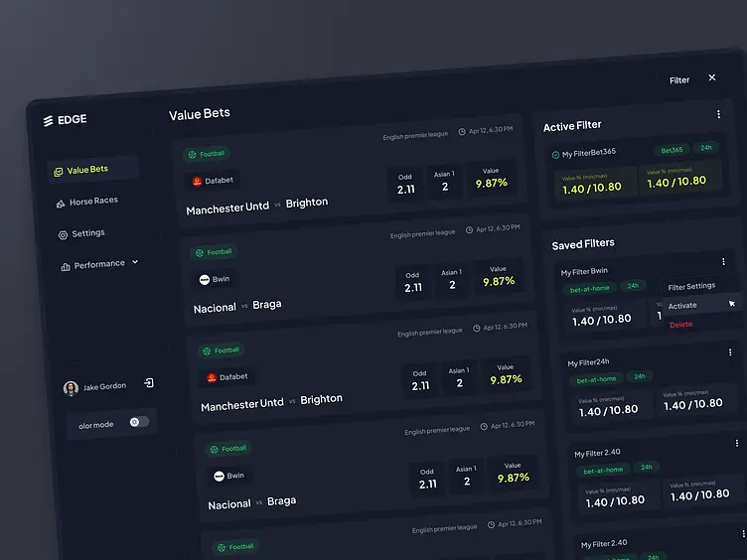The image size is (747, 560).
Task: Click Bwin bookmaker on fourth card
Action: pyautogui.click(x=228, y=476)
